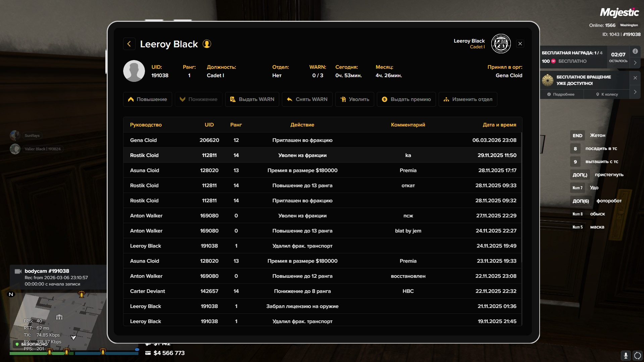
Task: Click the info icon on free reward panel
Action: [x=635, y=51]
